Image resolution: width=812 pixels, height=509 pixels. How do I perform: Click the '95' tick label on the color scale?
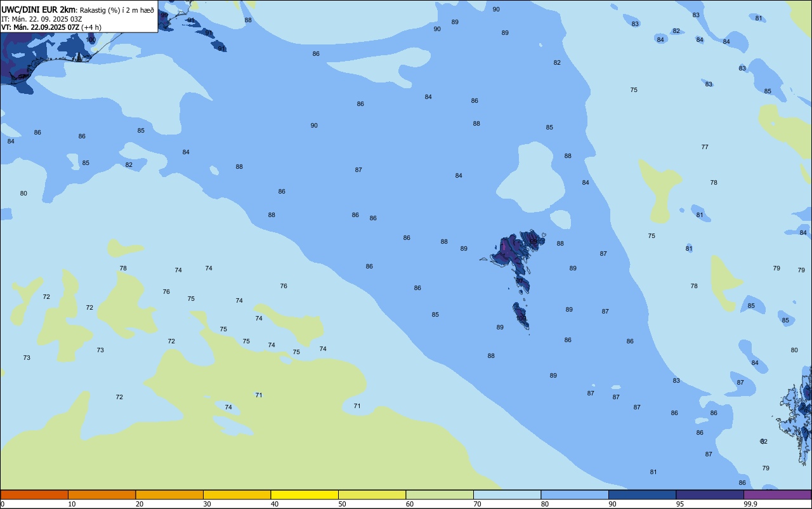[x=680, y=504]
